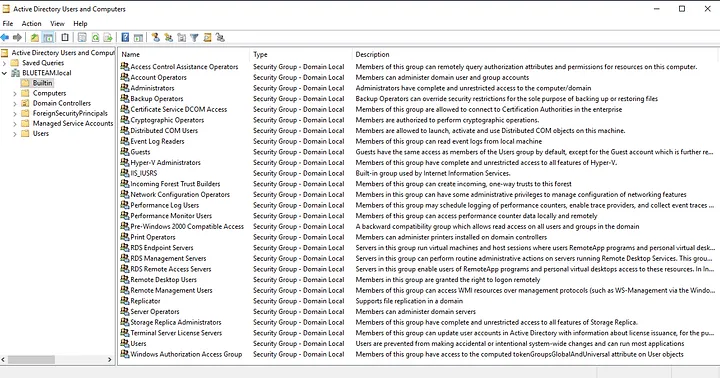
Task: Open the View menu
Action: [x=57, y=23]
